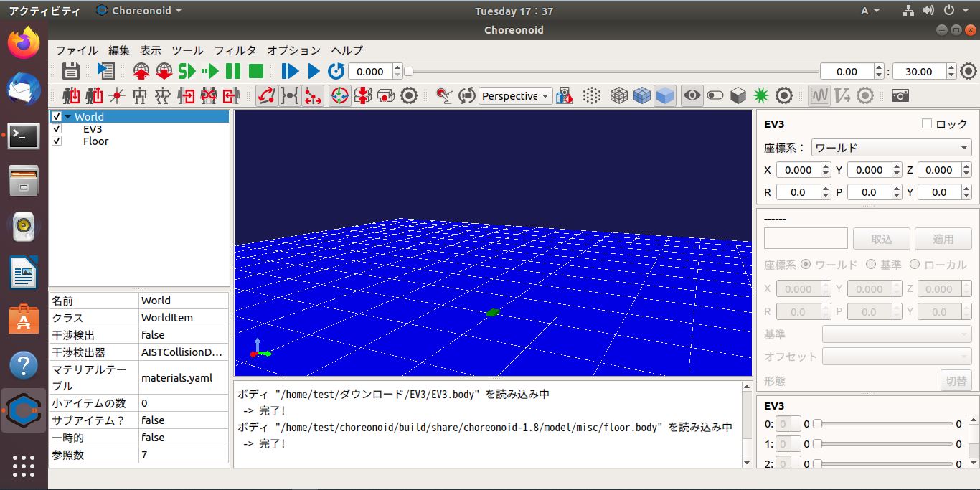Click the red pointer edit mode icon
Image resolution: width=980 pixels, height=490 pixels.
[444, 95]
